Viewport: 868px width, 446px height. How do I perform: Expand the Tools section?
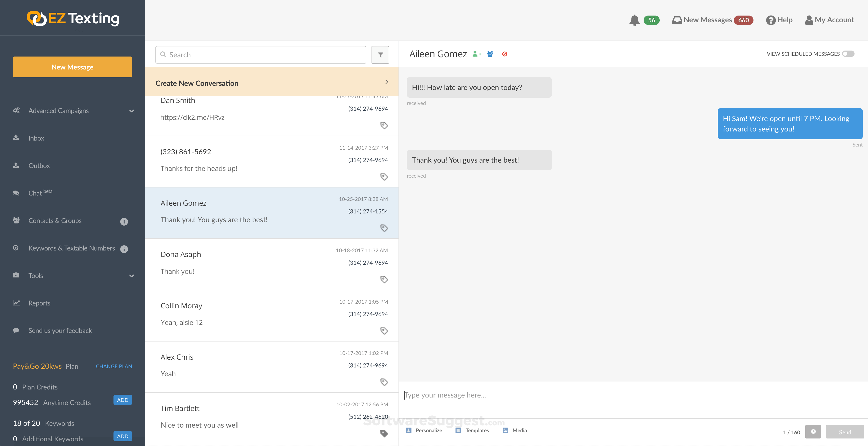(131, 275)
